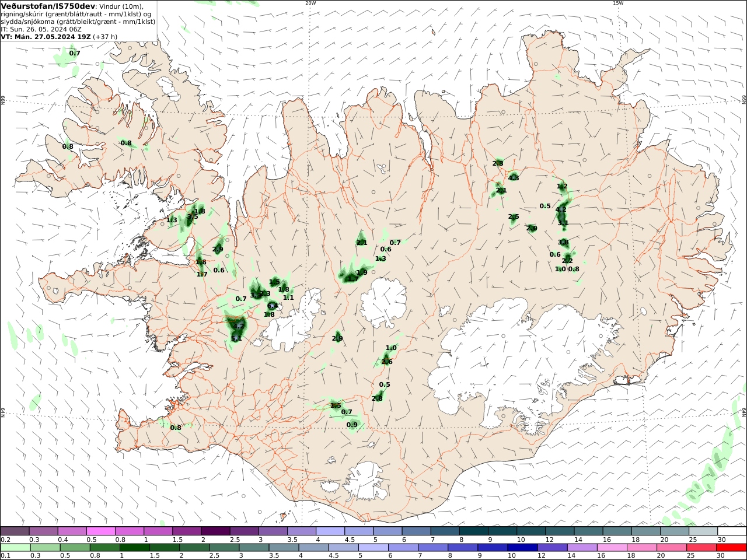Select the light lavender swatch between 4 and 4.5, top row
Image resolution: width=747 pixels, height=560 pixels.
pos(330,531)
